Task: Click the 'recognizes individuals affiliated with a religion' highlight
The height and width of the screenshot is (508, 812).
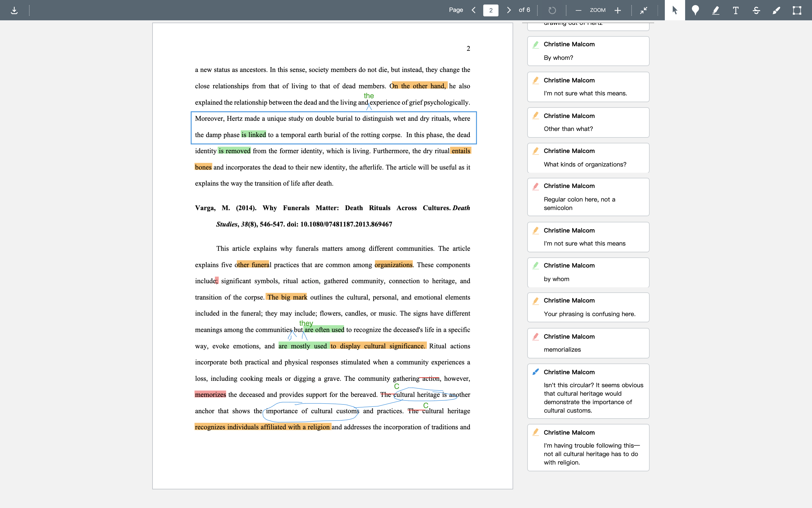Action: 263,427
